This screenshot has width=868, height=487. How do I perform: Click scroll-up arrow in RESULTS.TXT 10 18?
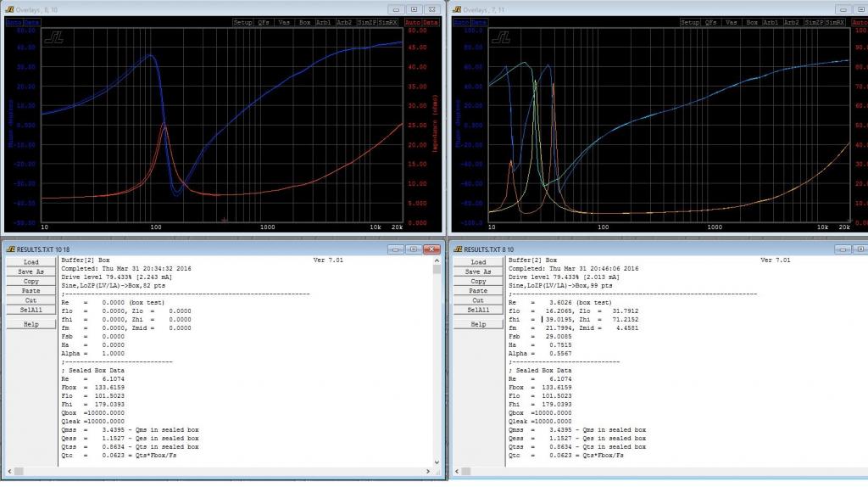pos(437,260)
